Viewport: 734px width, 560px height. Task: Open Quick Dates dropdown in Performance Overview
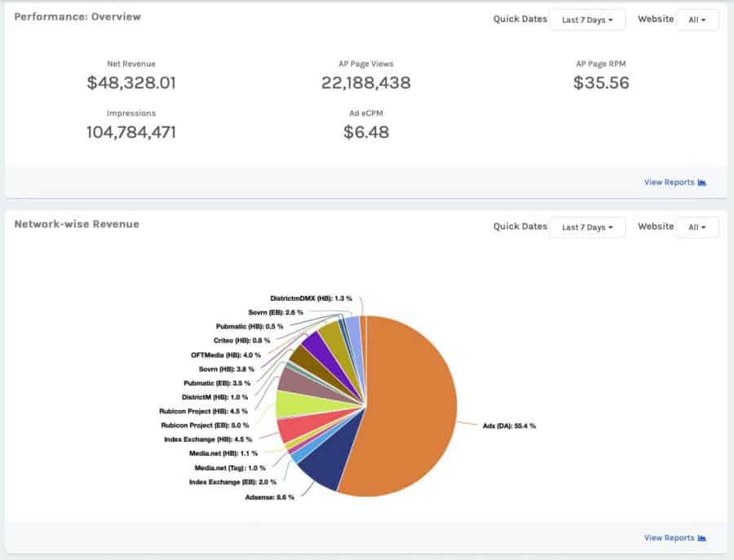(x=587, y=20)
